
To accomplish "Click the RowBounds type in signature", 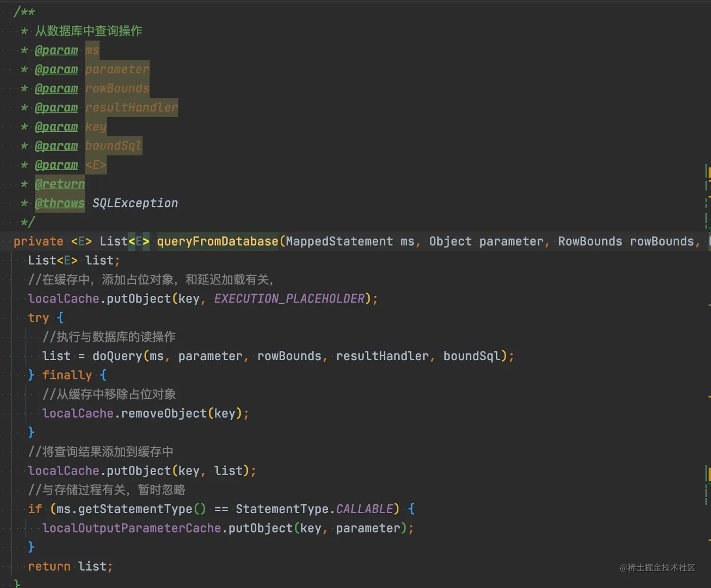I will tap(590, 241).
